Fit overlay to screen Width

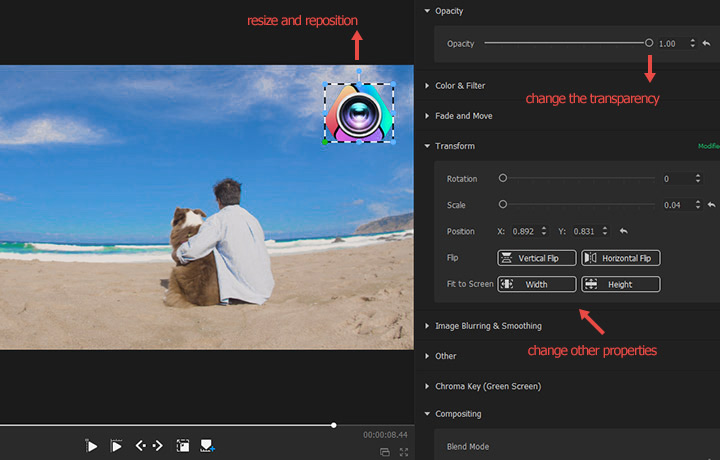coord(537,284)
